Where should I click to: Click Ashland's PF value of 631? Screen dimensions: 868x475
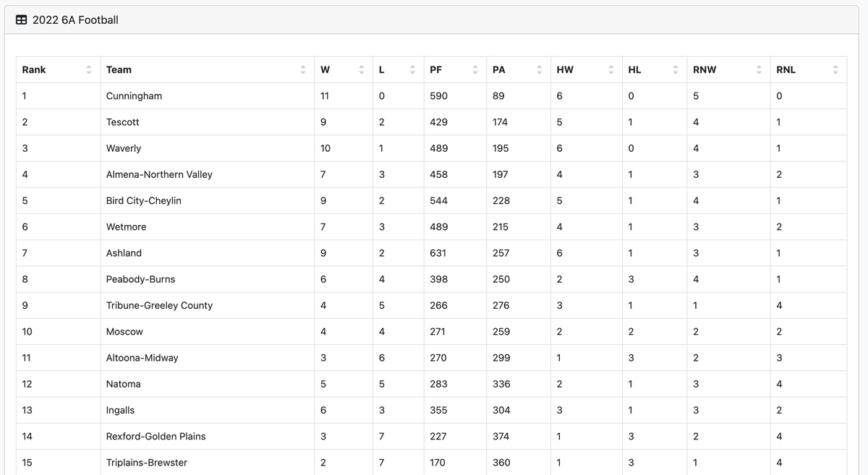(x=438, y=253)
